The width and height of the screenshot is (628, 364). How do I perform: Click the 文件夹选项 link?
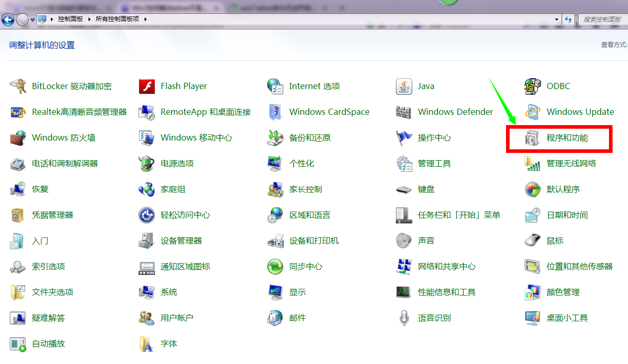click(53, 292)
